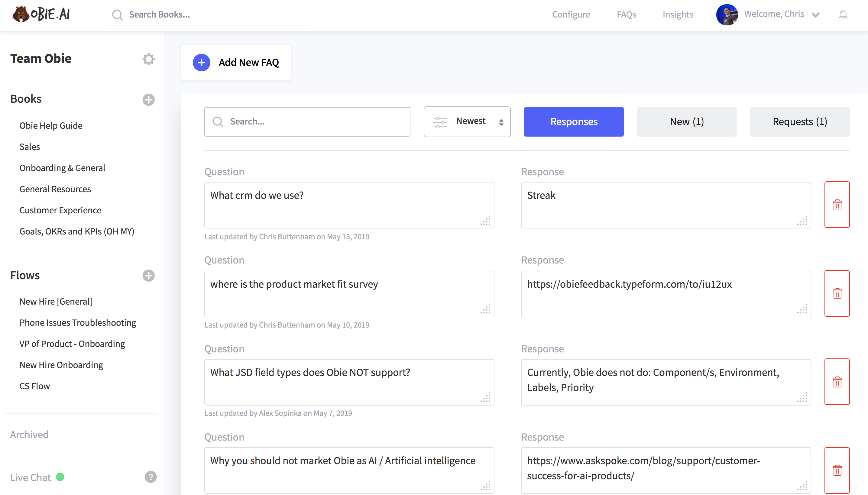Switch to the New (1) tab
The height and width of the screenshot is (495, 868).
click(x=687, y=122)
